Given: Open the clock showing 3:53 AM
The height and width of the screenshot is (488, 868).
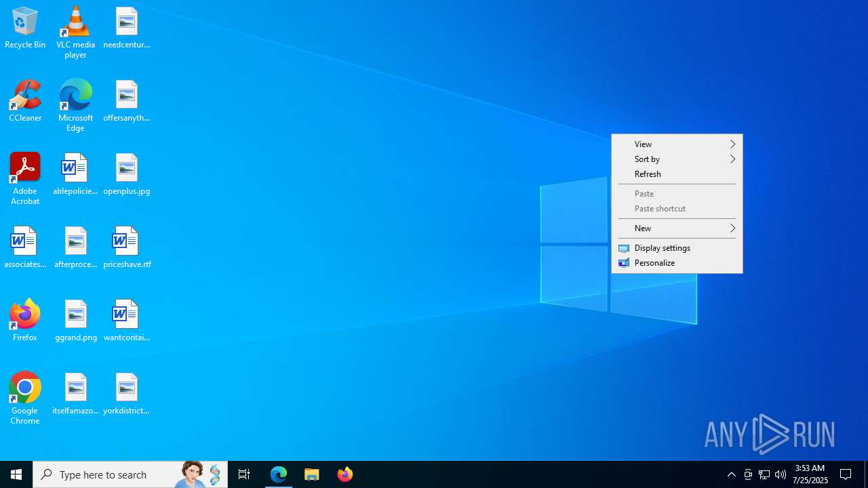Looking at the screenshot, I should pos(810,474).
